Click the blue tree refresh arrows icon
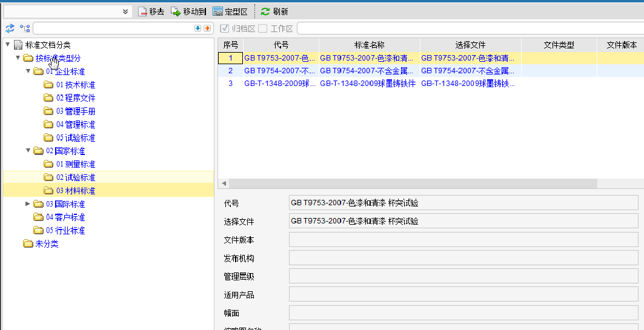The height and width of the screenshot is (330, 644). point(10,28)
